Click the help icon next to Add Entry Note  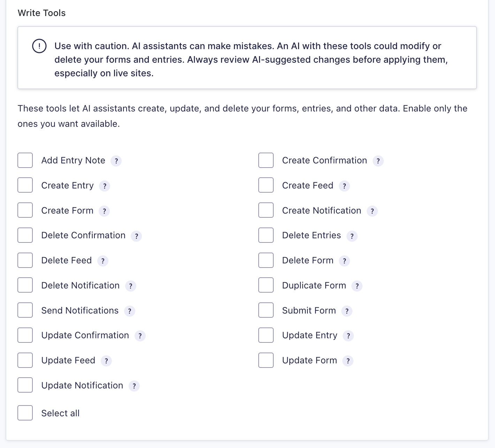(x=116, y=161)
